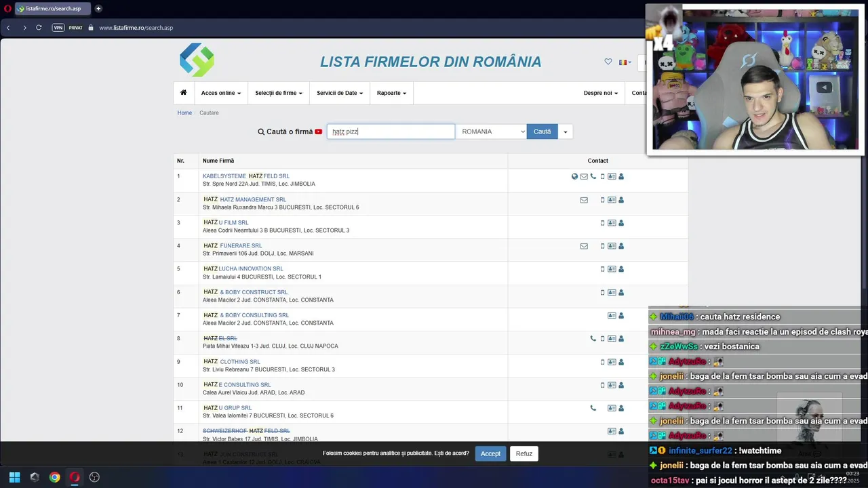
Task: Click the person icon for HATZ MANAGEMENT SRL
Action: point(621,200)
